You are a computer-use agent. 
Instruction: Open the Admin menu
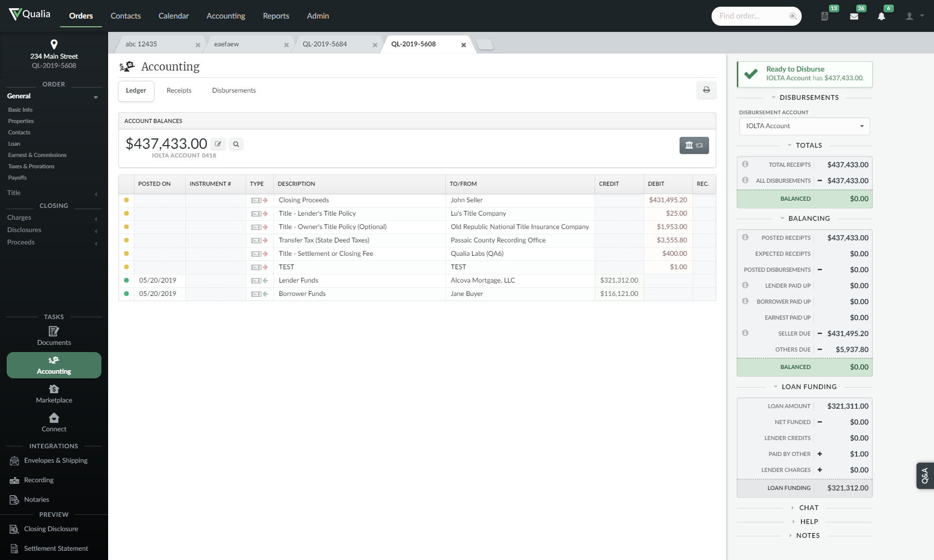(x=318, y=16)
